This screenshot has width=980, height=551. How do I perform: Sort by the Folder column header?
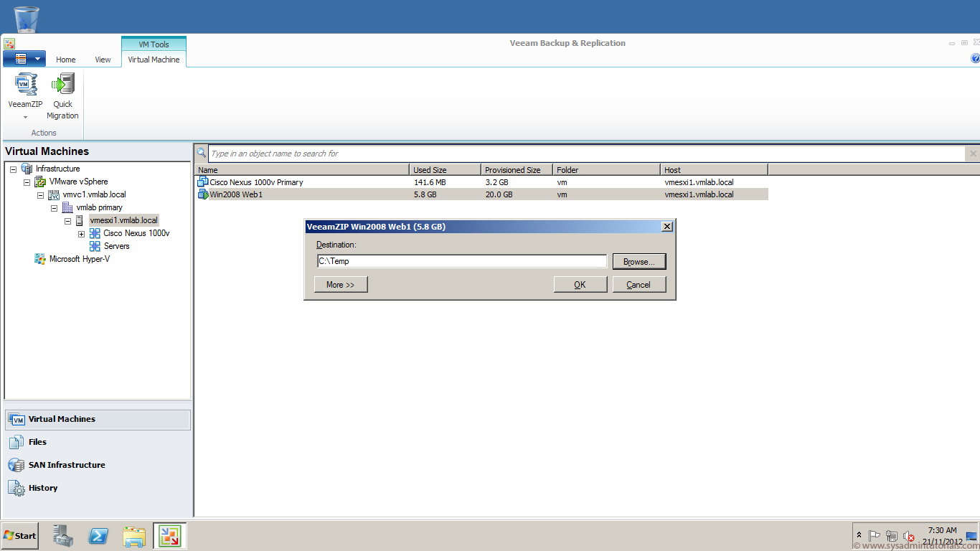click(606, 170)
